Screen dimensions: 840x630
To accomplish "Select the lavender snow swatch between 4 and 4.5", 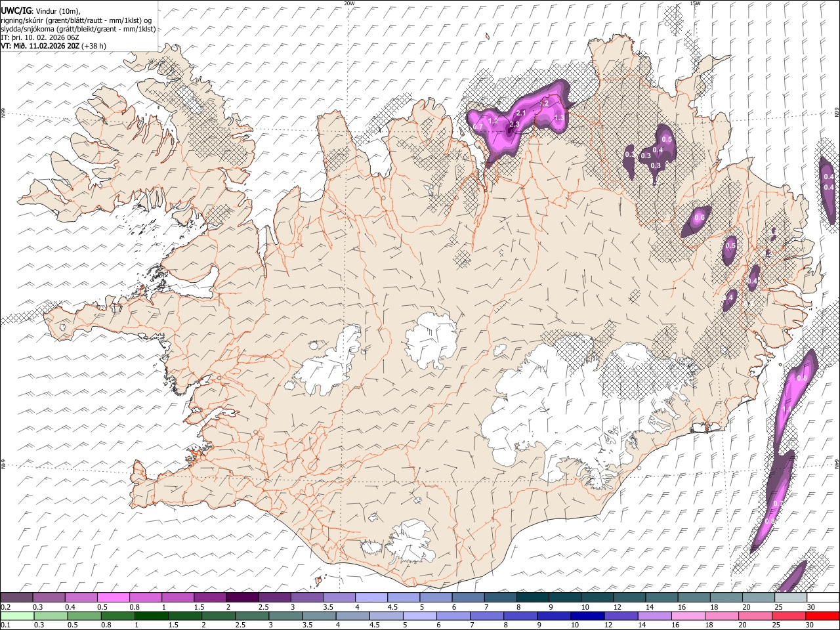I will pos(371,597).
